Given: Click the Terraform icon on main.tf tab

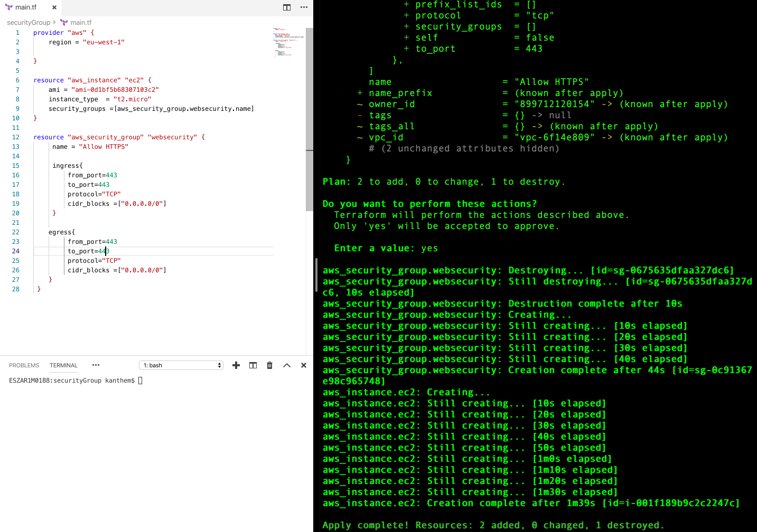Looking at the screenshot, I should (x=9, y=7).
